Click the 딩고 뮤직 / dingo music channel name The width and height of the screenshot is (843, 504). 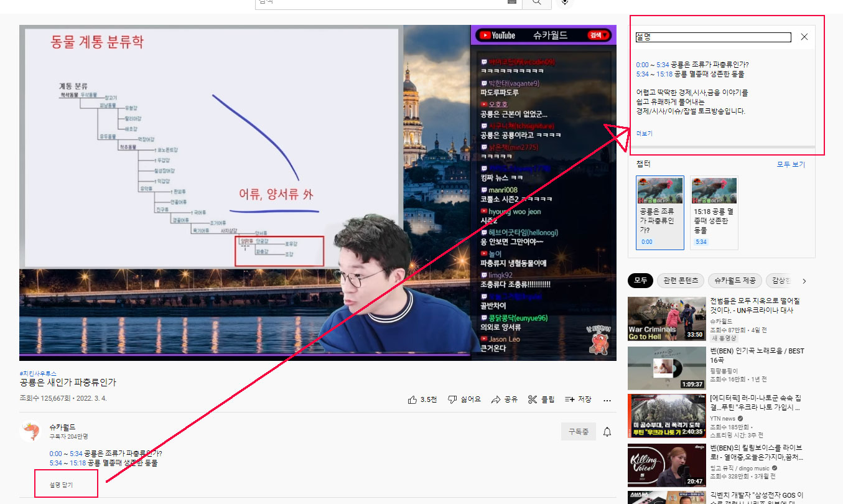point(739,468)
